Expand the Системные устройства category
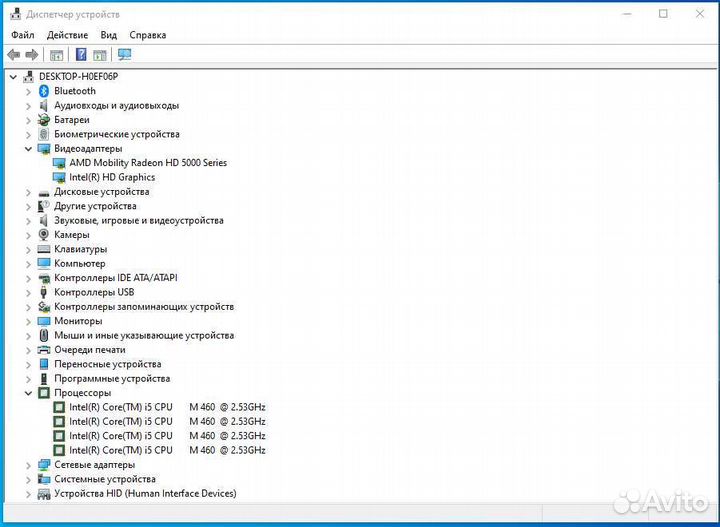Viewport: 720px width, 527px height. coord(28,479)
